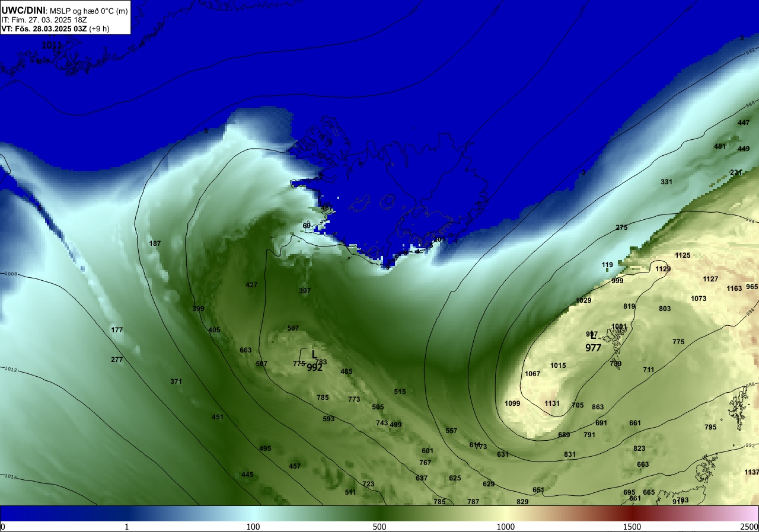The image size is (759, 532).
Task: Click the 1067 height value
Action: (532, 374)
